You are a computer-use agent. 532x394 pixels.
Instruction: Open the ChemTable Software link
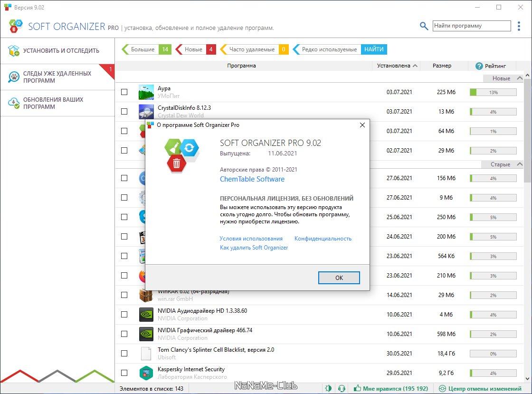coord(252,179)
